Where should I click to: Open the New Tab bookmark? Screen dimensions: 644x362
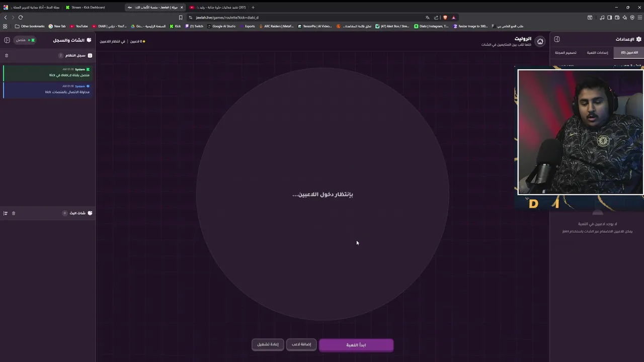(x=57, y=26)
